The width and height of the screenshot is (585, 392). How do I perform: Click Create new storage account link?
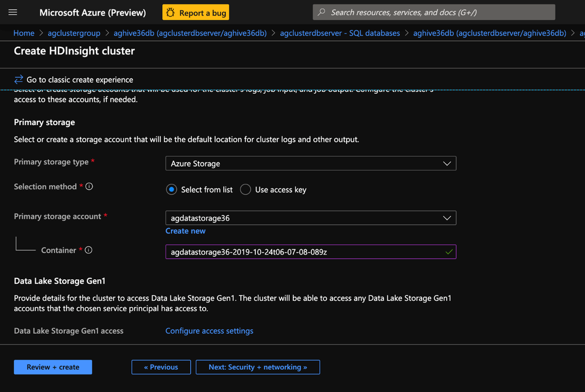click(186, 231)
